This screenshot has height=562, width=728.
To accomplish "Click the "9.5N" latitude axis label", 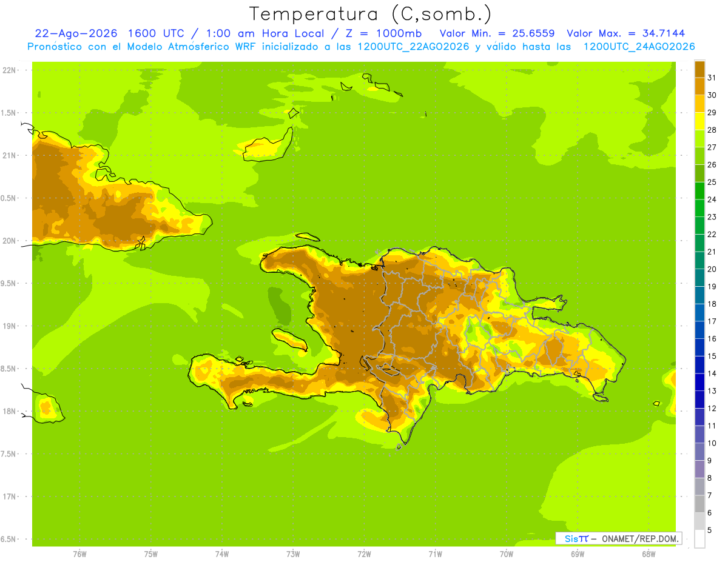I will (x=8, y=283).
